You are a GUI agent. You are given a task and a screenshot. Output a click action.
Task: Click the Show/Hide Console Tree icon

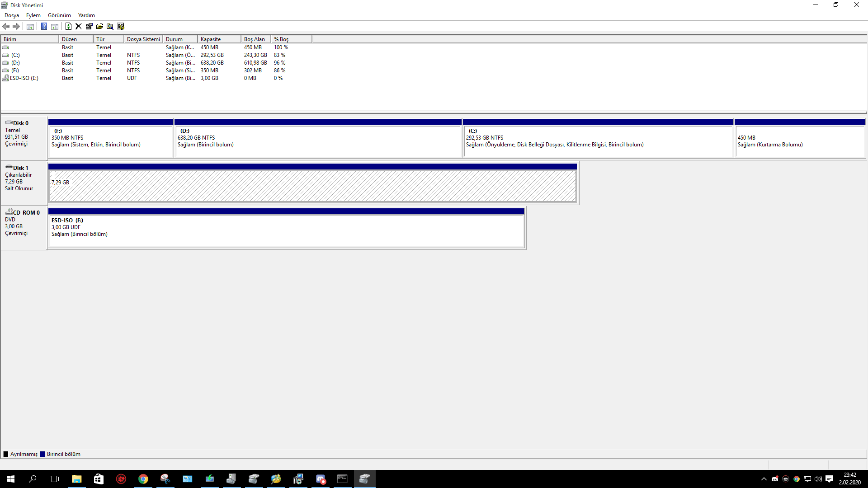click(x=30, y=26)
